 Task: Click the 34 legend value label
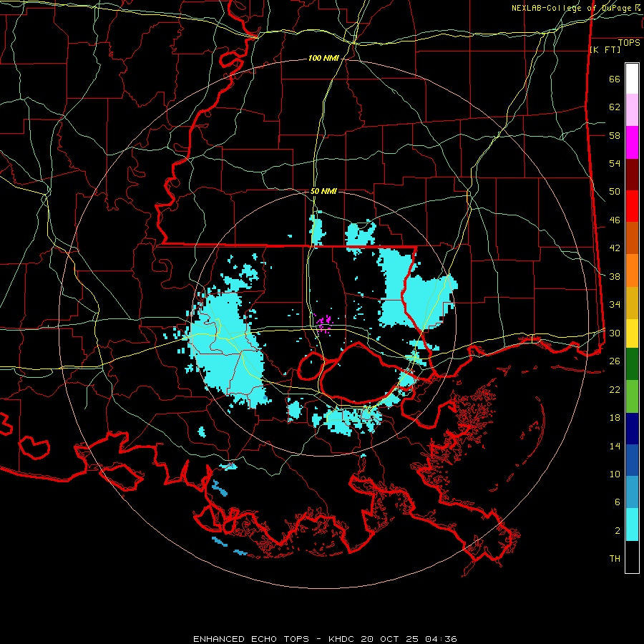(615, 305)
